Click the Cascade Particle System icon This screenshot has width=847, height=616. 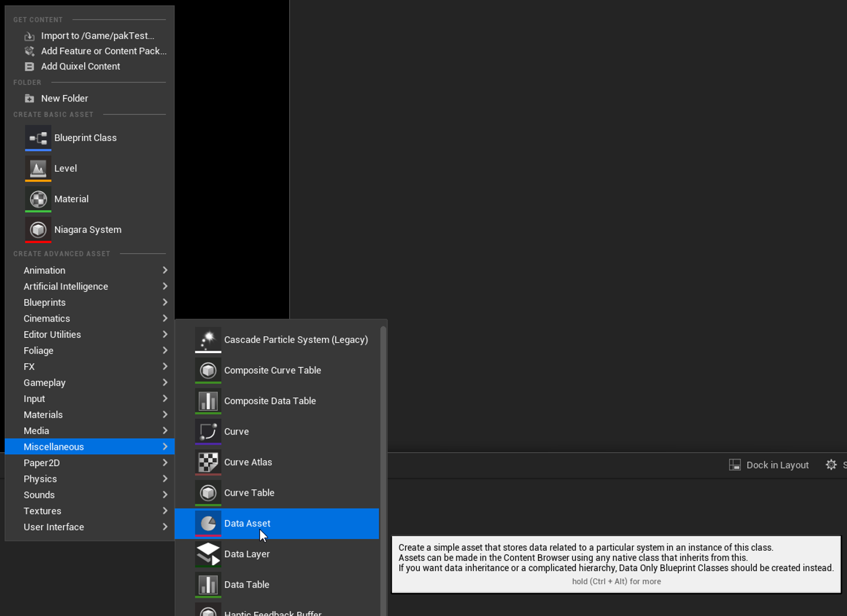pos(208,340)
